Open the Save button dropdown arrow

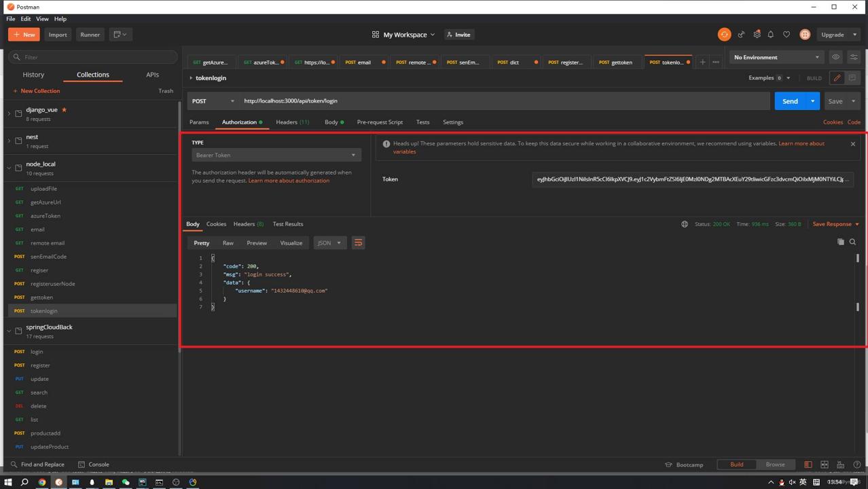pos(853,101)
